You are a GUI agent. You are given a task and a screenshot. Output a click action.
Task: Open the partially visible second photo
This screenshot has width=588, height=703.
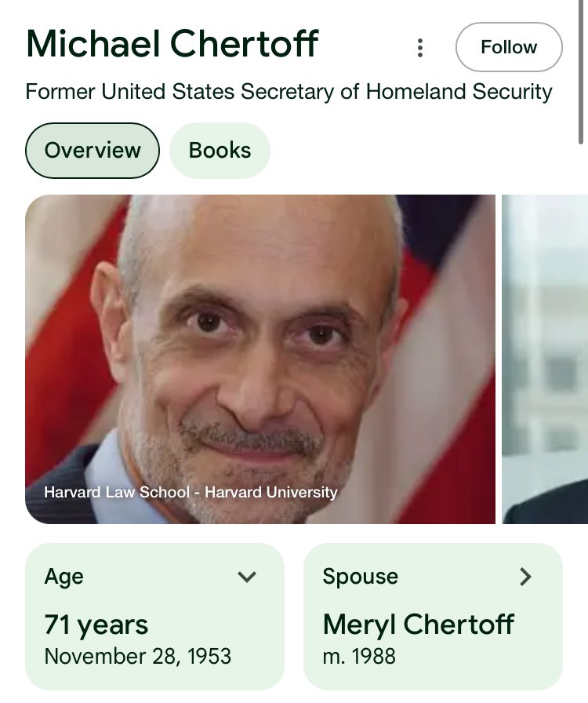coord(544,359)
